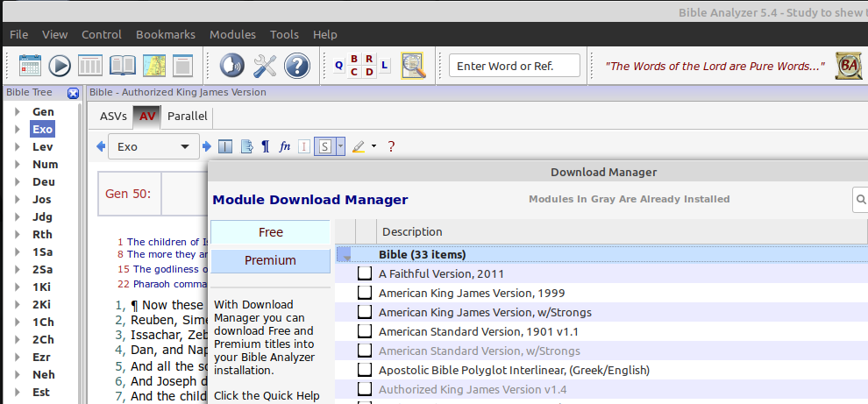Toggle the italic I icon in Bible toolbar
This screenshot has width=868, height=404.
click(x=304, y=146)
